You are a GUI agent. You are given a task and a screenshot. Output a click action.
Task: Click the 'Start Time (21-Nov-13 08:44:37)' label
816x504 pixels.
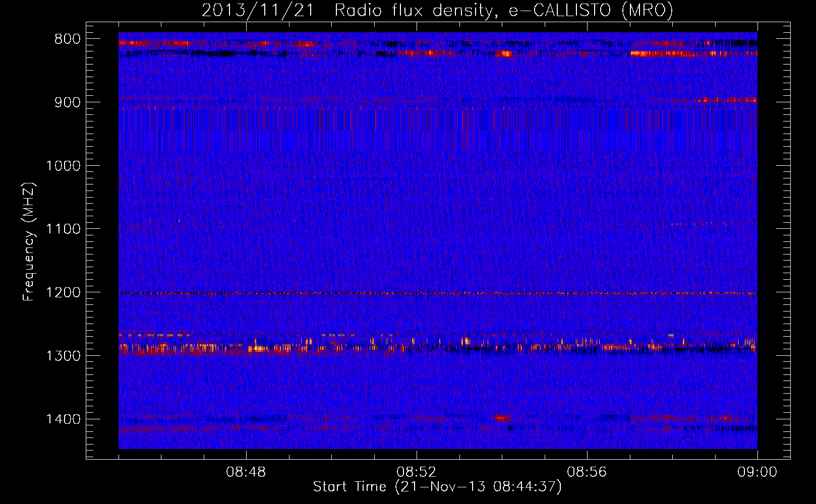coord(437,487)
